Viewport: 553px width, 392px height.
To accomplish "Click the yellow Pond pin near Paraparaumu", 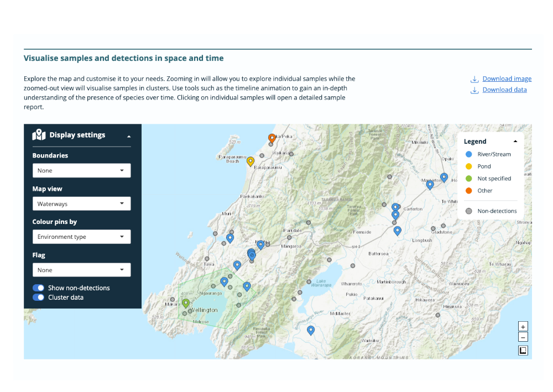I will point(251,161).
